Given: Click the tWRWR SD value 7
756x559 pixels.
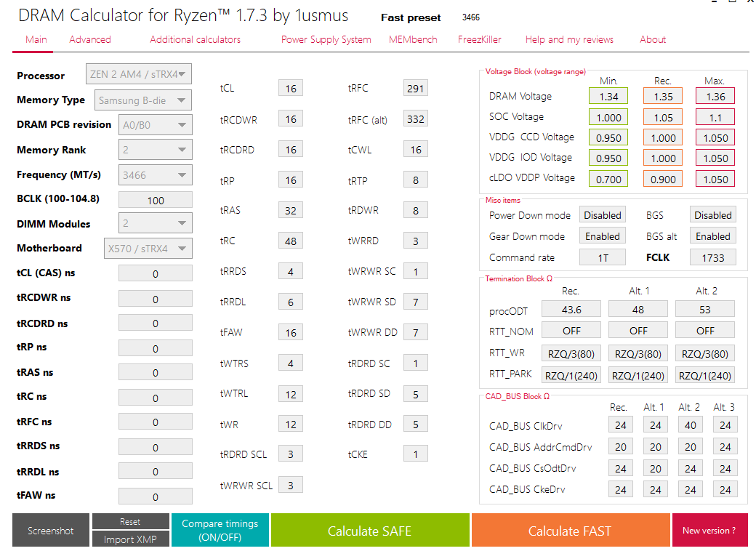Looking at the screenshot, I should [415, 302].
